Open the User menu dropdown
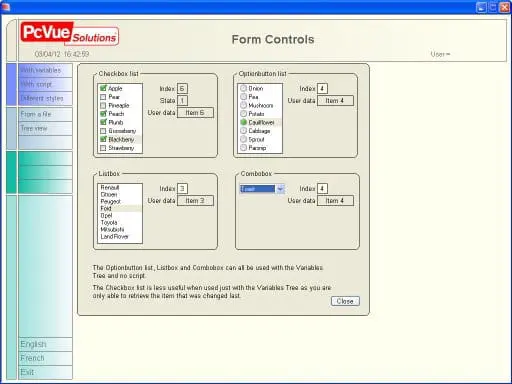 pyautogui.click(x=440, y=54)
